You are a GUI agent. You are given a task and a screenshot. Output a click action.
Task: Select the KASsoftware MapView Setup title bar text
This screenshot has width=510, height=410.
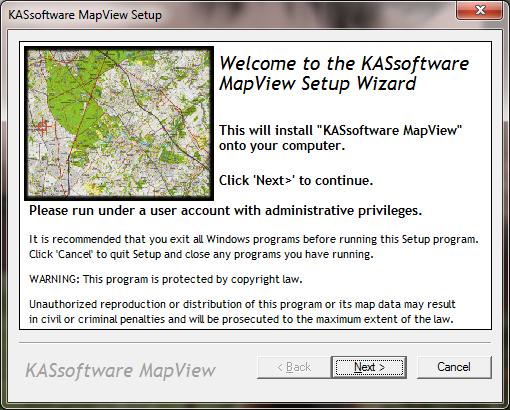click(x=85, y=15)
